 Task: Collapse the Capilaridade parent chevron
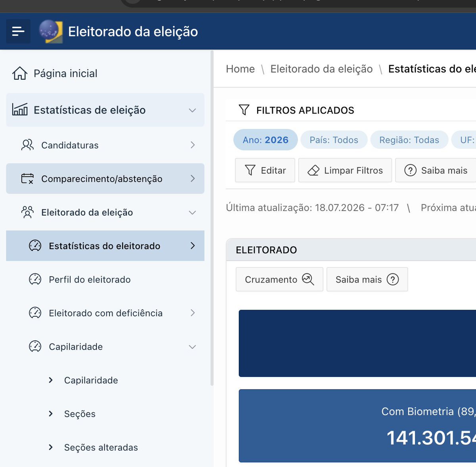click(192, 346)
